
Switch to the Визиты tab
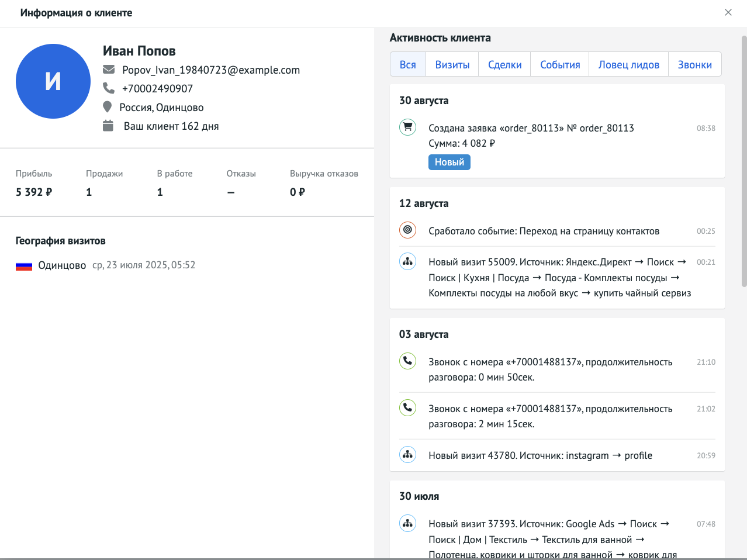[452, 64]
